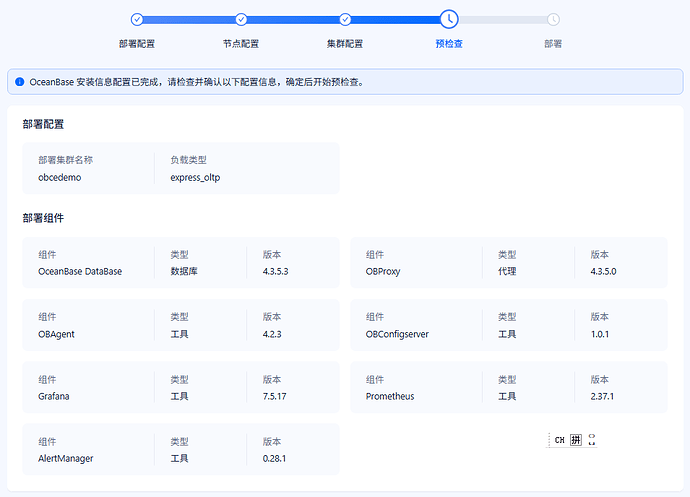Screen dimensions: 690x497
Task: Click the 拼 pinyin input mode icon
Action: [x=576, y=440]
